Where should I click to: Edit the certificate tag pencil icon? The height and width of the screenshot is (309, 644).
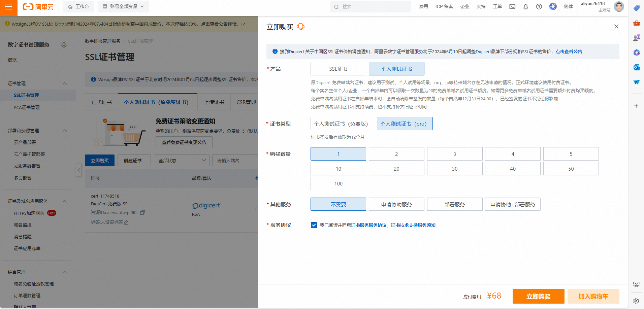(126, 222)
